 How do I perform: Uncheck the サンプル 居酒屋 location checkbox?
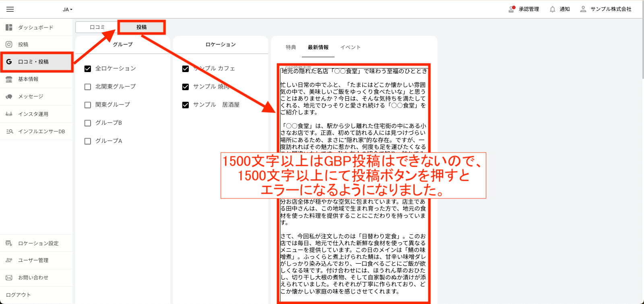(186, 105)
